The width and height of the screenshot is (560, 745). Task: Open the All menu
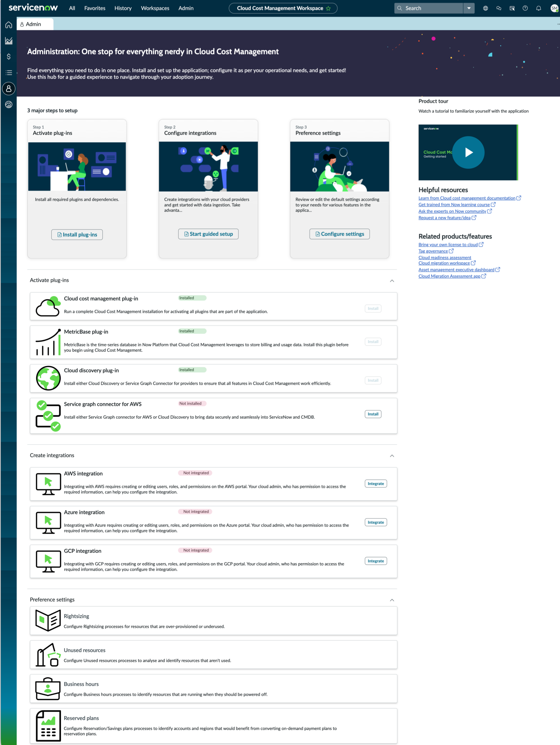coord(72,8)
